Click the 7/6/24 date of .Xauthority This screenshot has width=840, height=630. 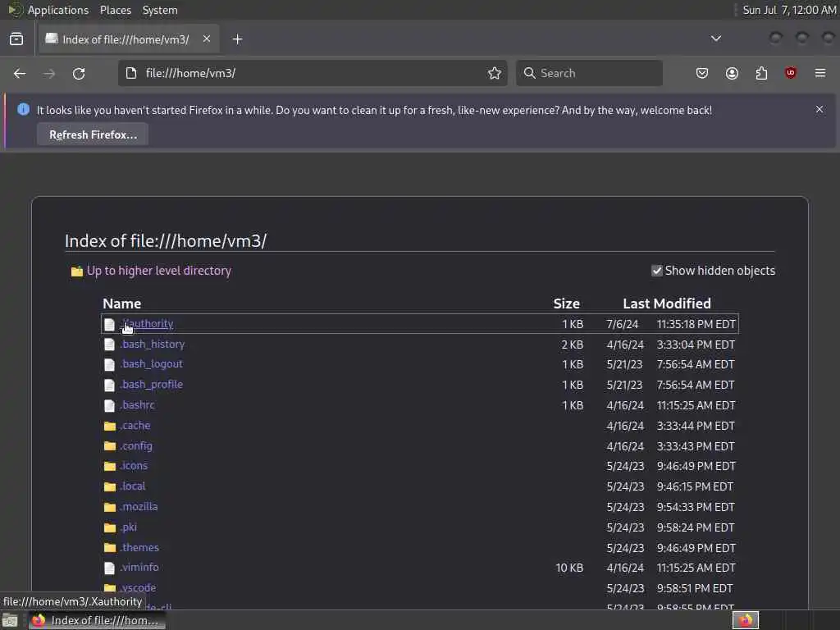(x=623, y=324)
